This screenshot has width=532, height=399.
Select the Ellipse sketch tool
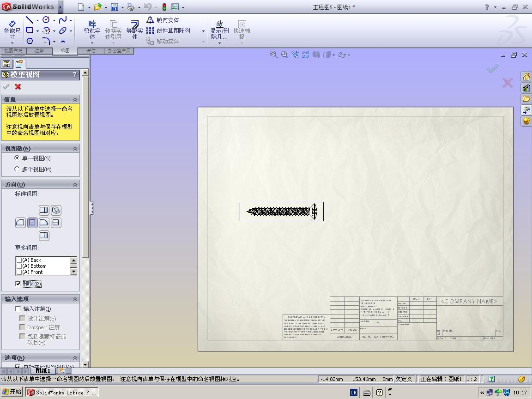tap(63, 30)
